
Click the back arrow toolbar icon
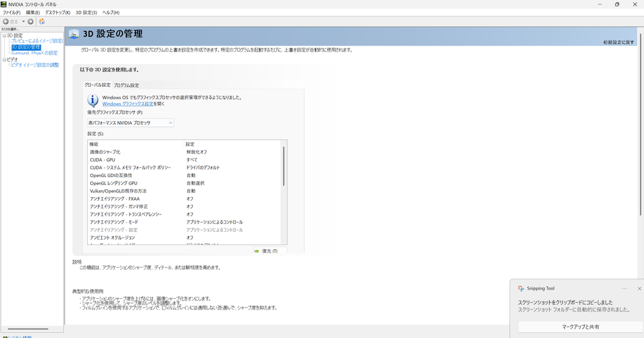pyautogui.click(x=6, y=21)
